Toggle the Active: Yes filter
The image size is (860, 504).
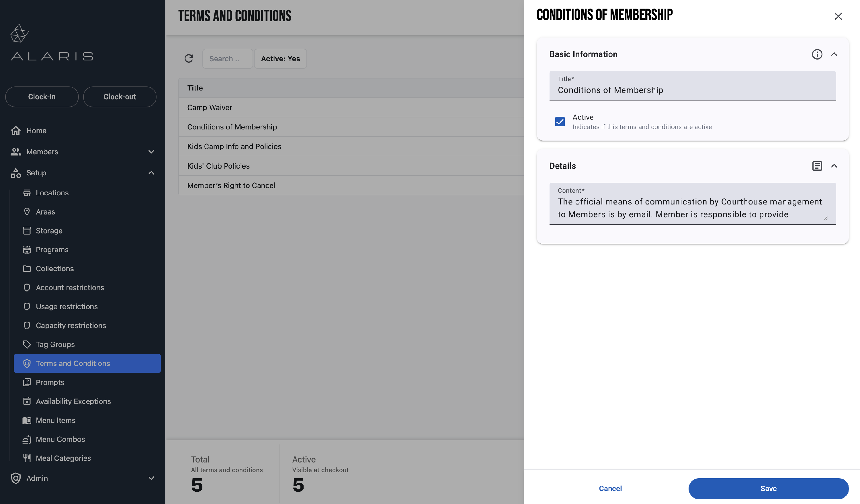click(x=280, y=59)
